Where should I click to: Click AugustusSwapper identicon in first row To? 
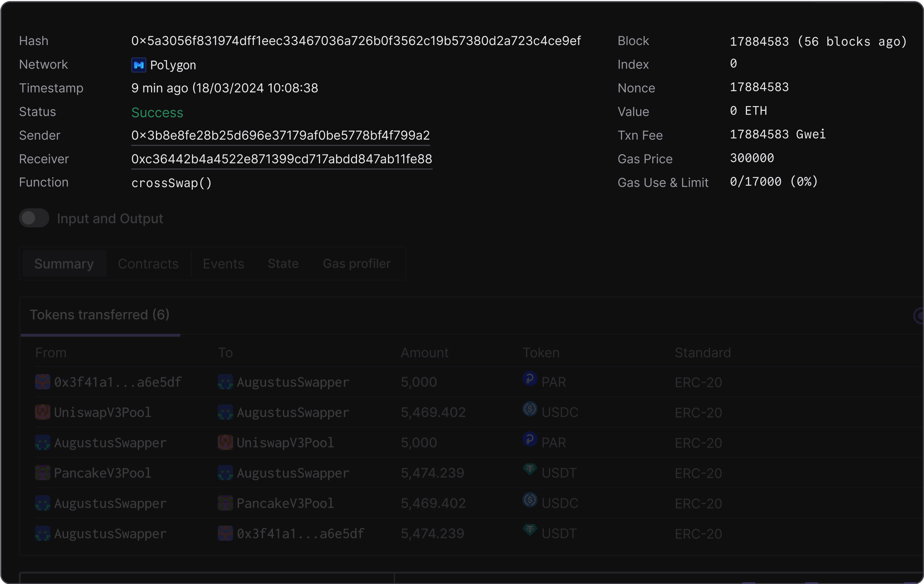point(225,382)
